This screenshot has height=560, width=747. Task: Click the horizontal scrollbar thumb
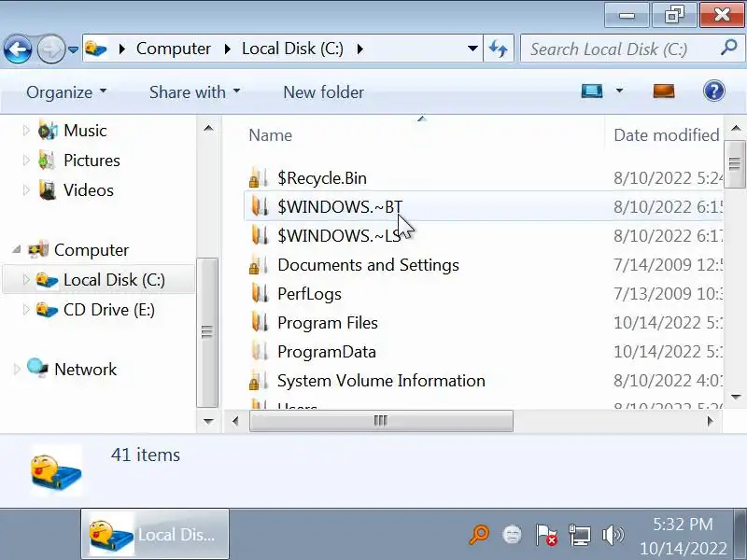tap(381, 421)
